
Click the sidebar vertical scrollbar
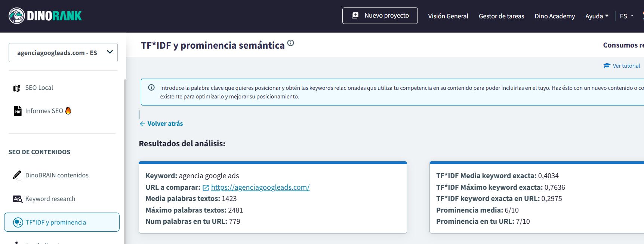pyautogui.click(x=125, y=161)
